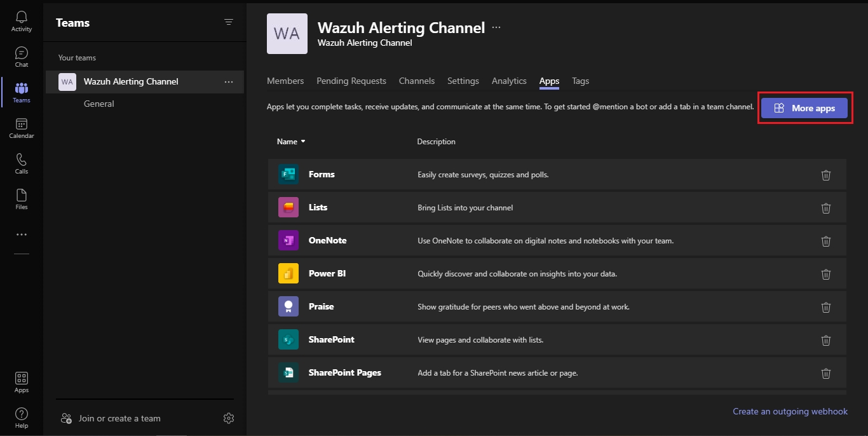Switch to the Pending Requests tab
Screen dimensions: 868x436
(x=351, y=81)
